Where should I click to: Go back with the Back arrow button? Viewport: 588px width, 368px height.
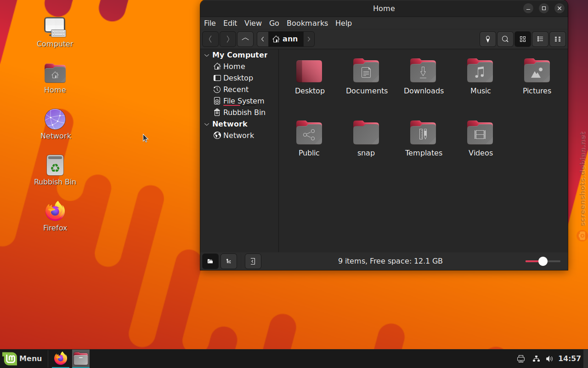click(210, 39)
